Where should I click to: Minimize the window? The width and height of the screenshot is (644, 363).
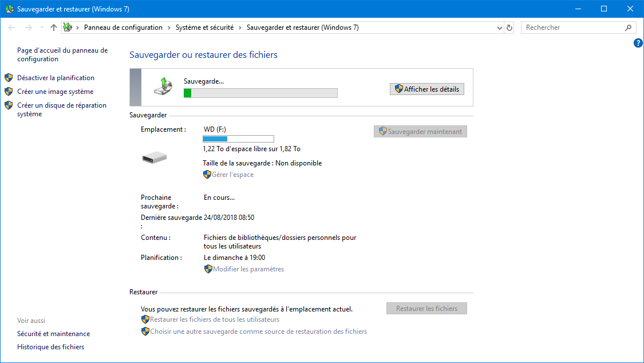[578, 9]
